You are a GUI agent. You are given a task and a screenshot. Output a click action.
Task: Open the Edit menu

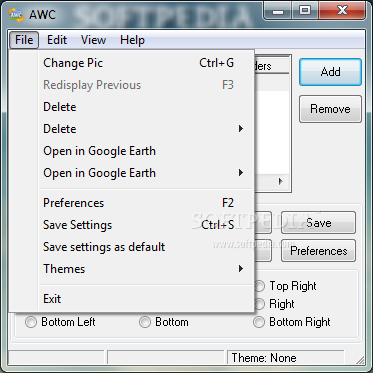point(57,40)
